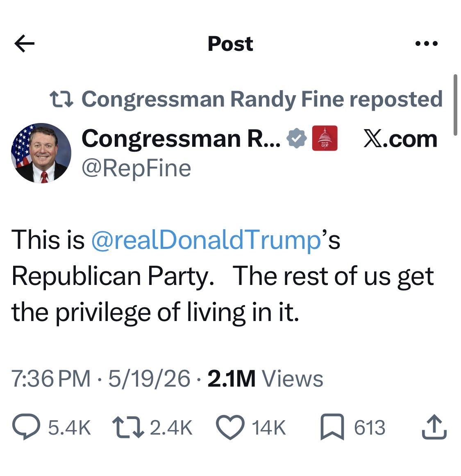Open the @RepFine handle

(136, 169)
